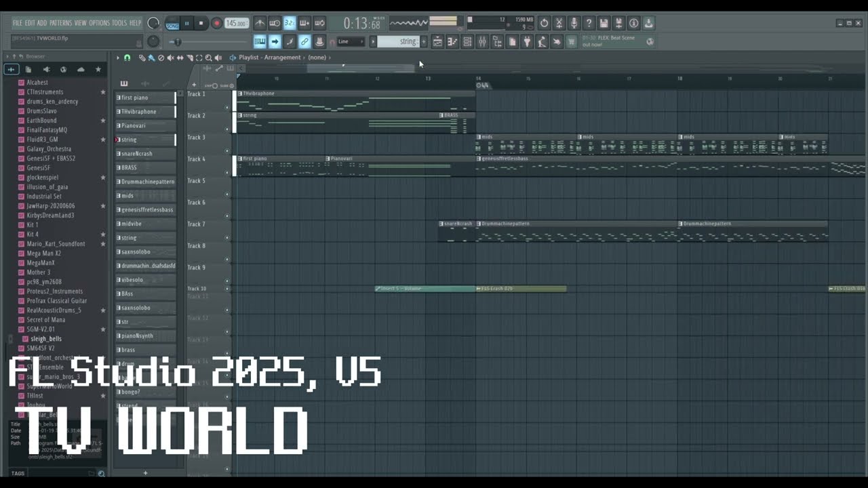Image resolution: width=868 pixels, height=488 pixels.
Task: Open the project picker page icon
Action: point(512,42)
